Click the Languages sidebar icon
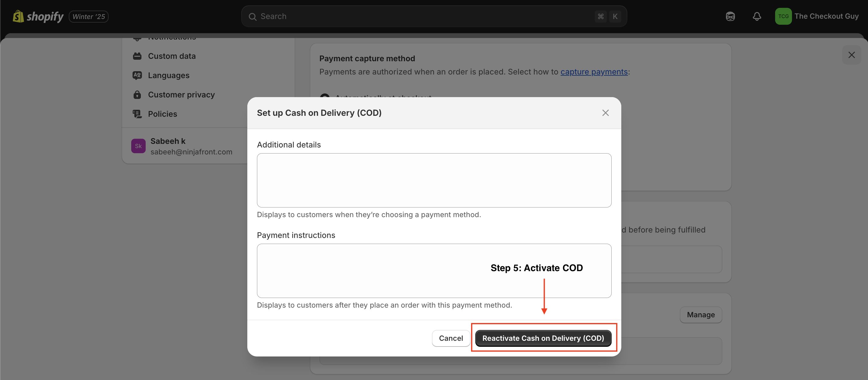This screenshot has width=868, height=380. (x=137, y=75)
